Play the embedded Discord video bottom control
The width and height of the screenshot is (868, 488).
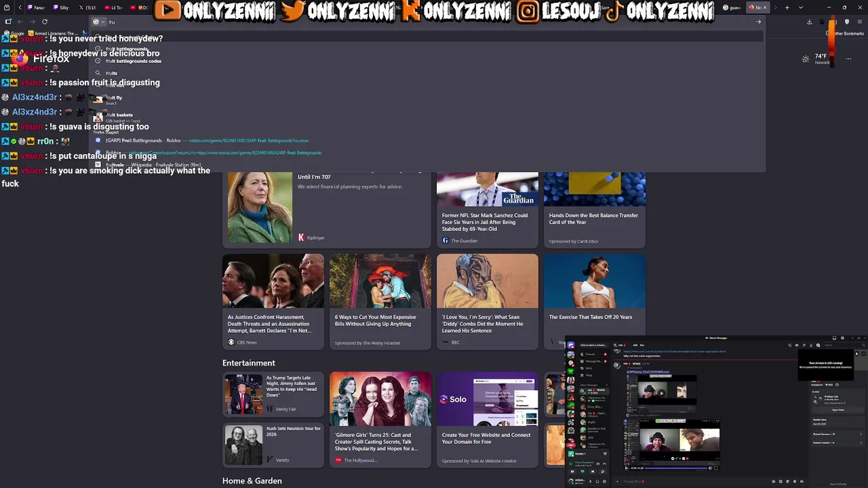pos(627,468)
